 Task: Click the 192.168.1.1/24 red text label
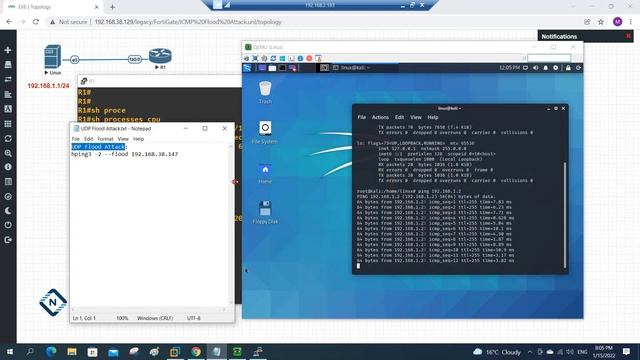(x=48, y=86)
